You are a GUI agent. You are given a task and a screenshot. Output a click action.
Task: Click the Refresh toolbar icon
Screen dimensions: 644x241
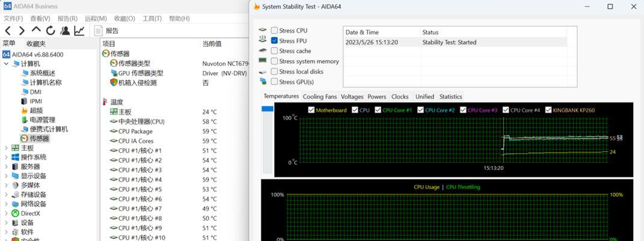pos(51,31)
